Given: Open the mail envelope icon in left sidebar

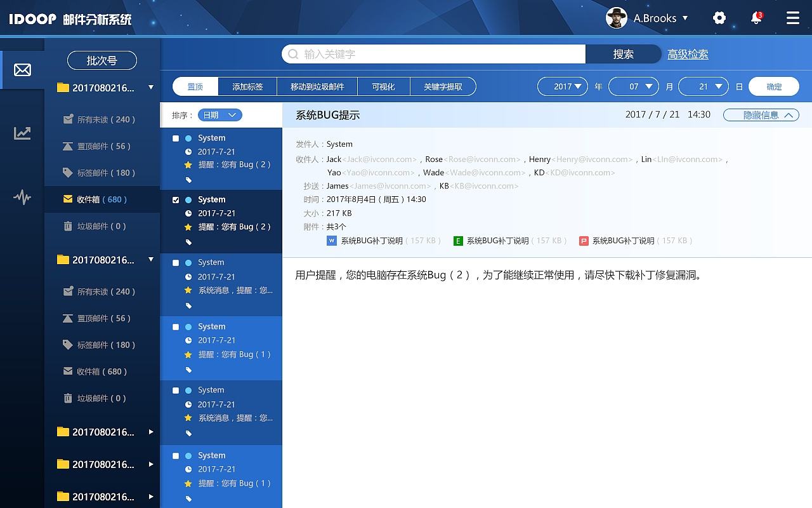Looking at the screenshot, I should coord(22,70).
